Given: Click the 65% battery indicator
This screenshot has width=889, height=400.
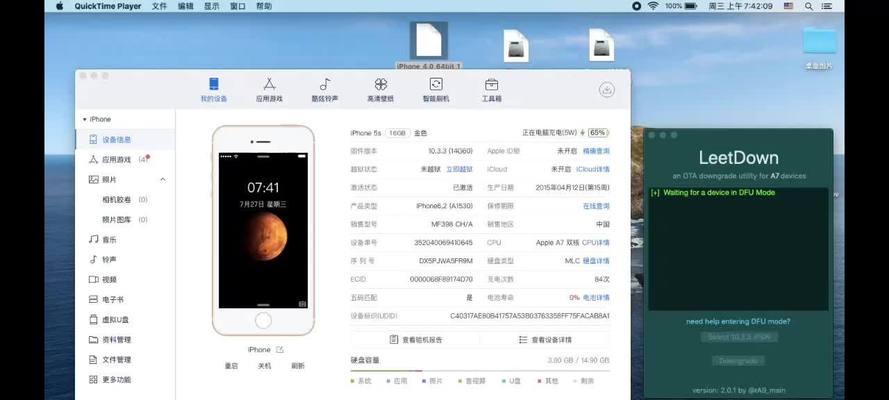Looking at the screenshot, I should [x=598, y=133].
